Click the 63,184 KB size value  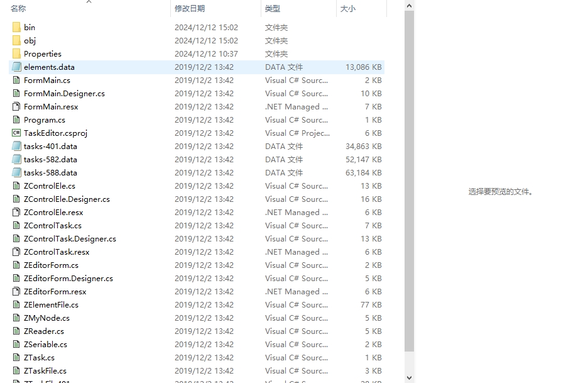click(x=363, y=172)
